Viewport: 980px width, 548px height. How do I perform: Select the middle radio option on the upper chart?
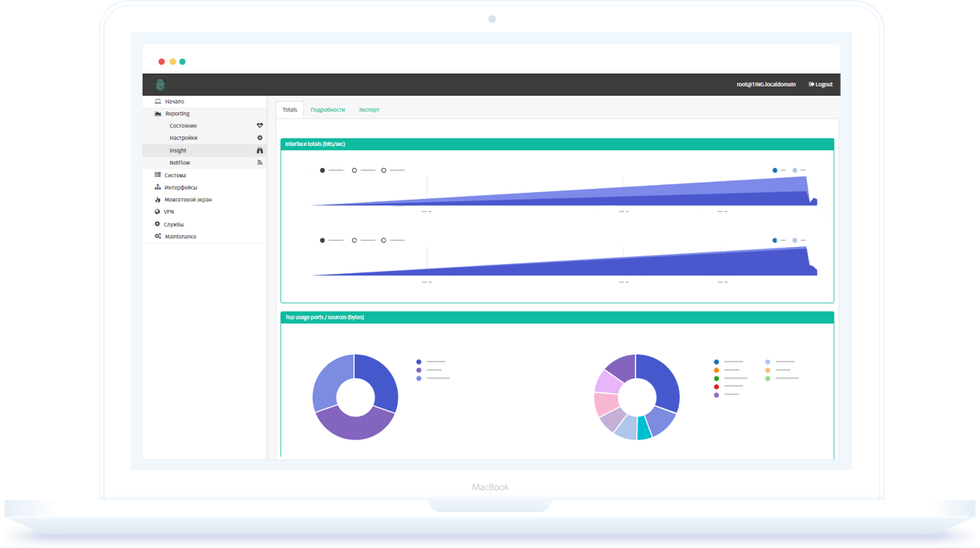355,170
